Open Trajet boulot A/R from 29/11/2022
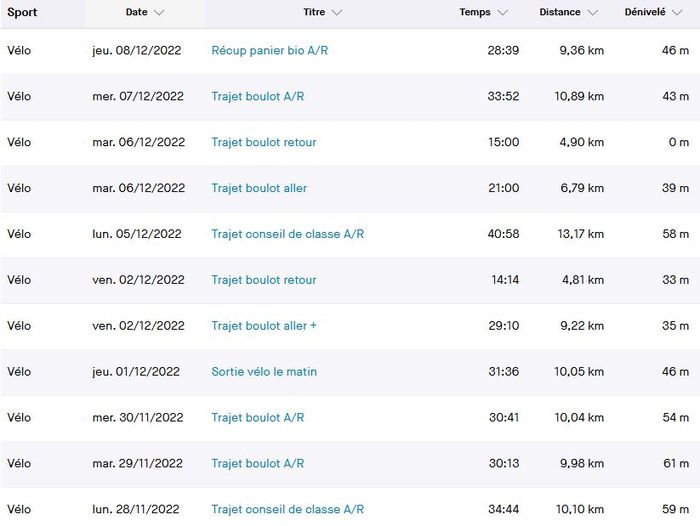The height and width of the screenshot is (526, 700). (x=257, y=464)
